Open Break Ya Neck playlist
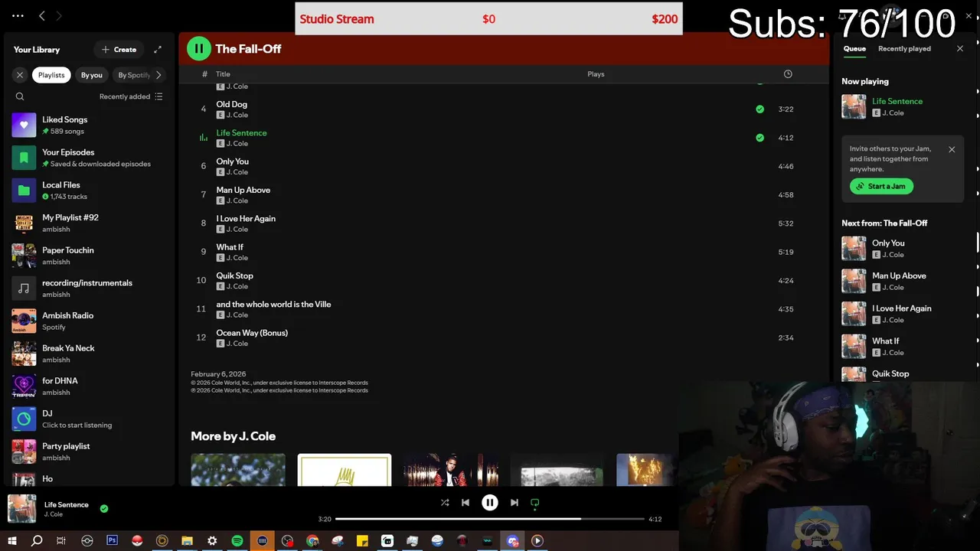980x551 pixels. [88, 354]
